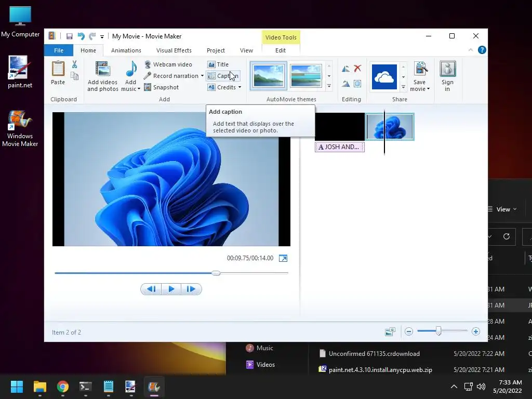Select the blue flower clip in storyboard
This screenshot has height=399, width=532.
pos(390,127)
